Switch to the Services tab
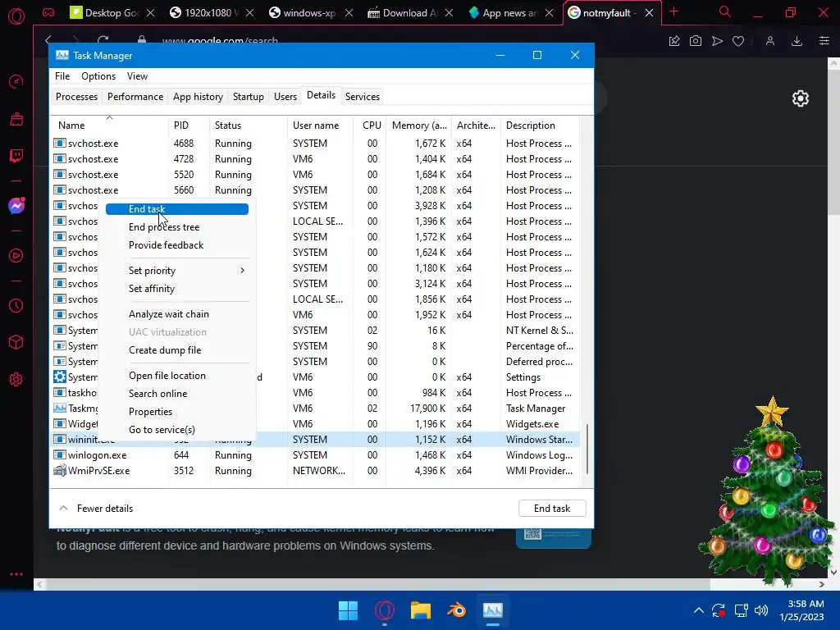 point(362,97)
